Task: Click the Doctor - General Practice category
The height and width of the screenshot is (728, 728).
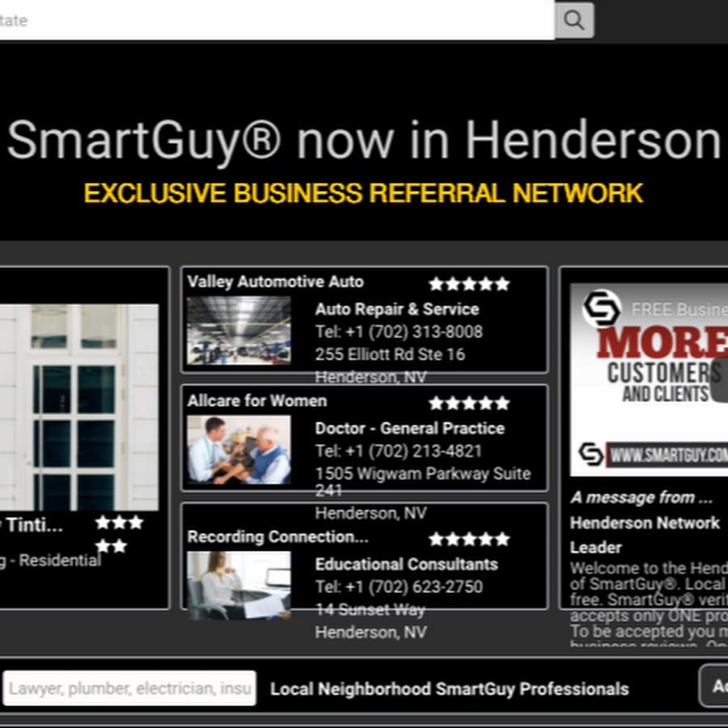Action: click(409, 428)
